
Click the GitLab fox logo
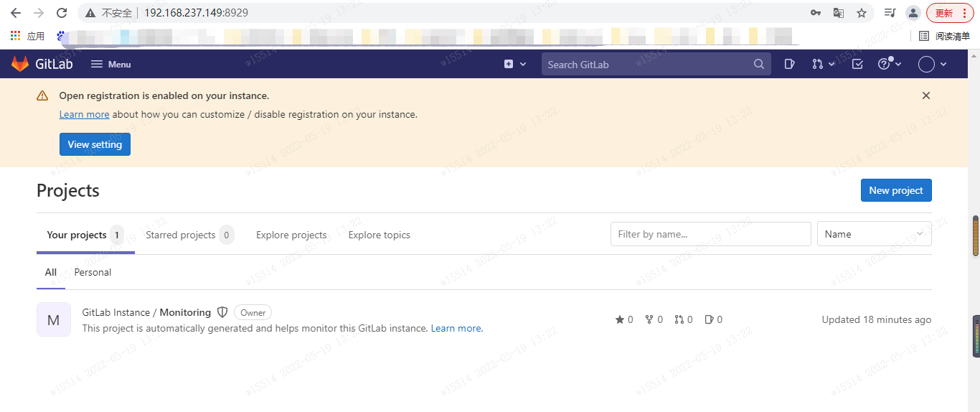[20, 64]
